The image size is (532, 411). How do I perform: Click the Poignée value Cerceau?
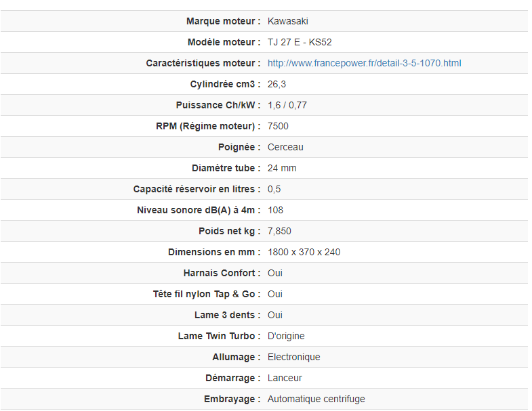(x=285, y=147)
